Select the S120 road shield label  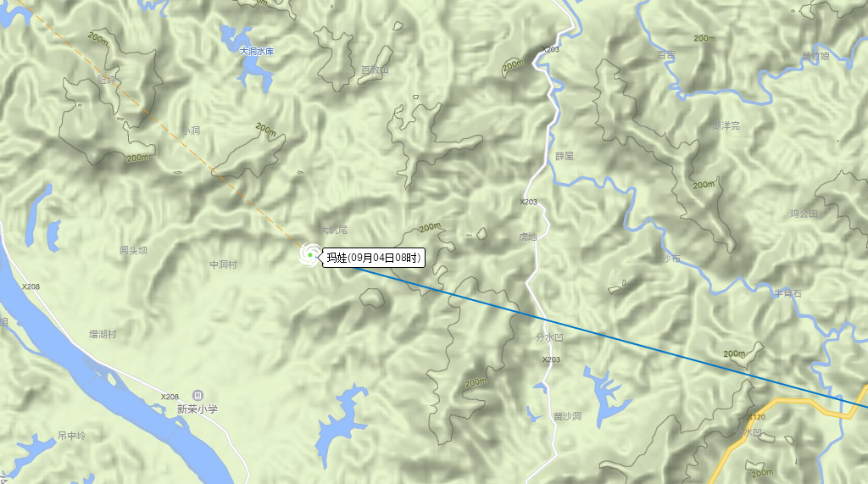point(756,417)
